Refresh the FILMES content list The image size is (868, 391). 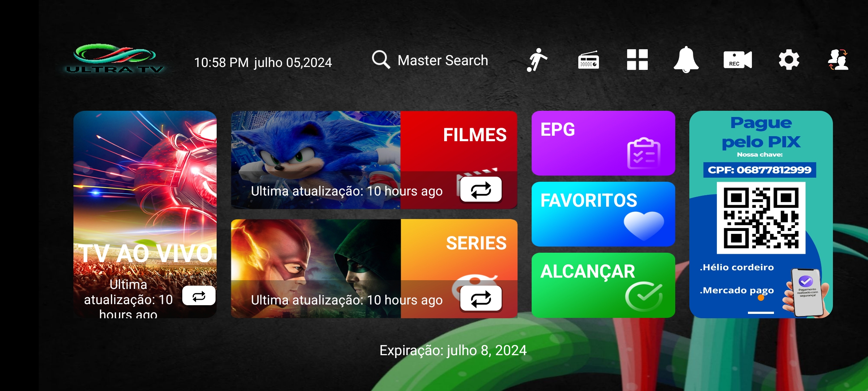point(481,190)
